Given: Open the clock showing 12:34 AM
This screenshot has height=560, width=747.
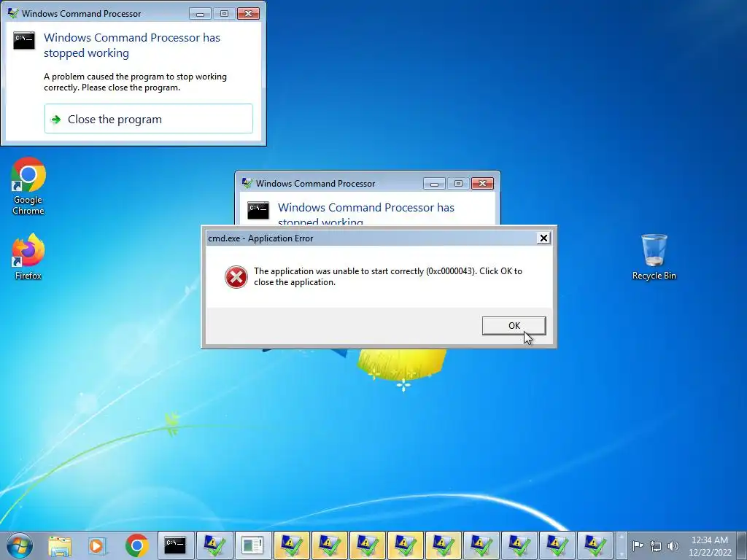Looking at the screenshot, I should pos(709,546).
